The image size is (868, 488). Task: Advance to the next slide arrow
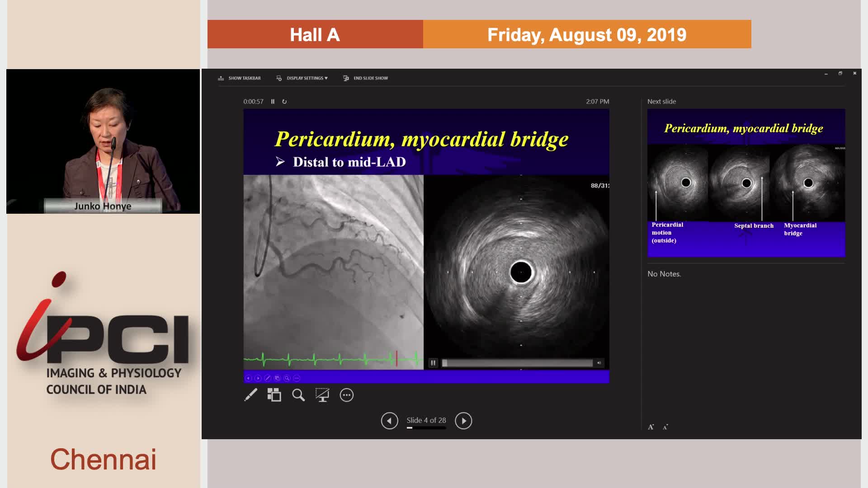click(x=463, y=421)
